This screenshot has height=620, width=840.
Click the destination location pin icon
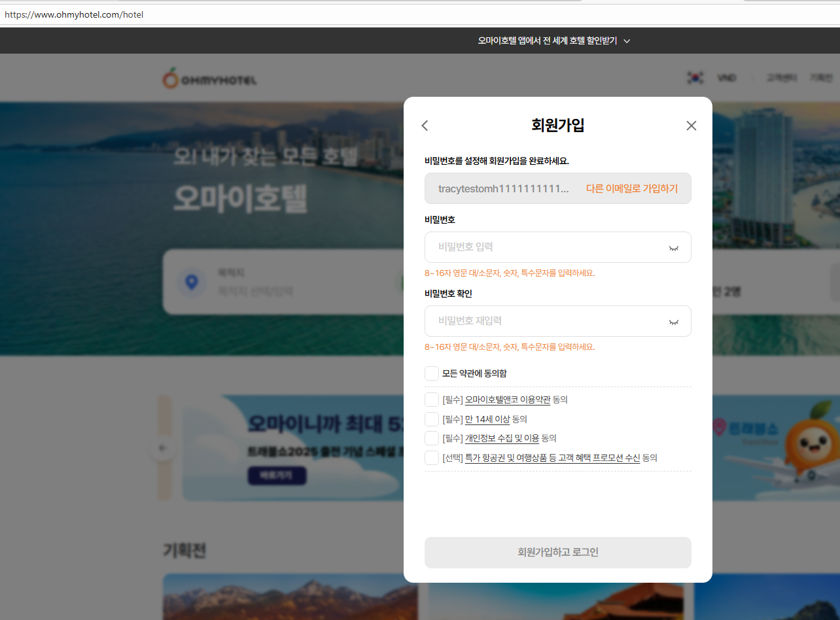(191, 283)
